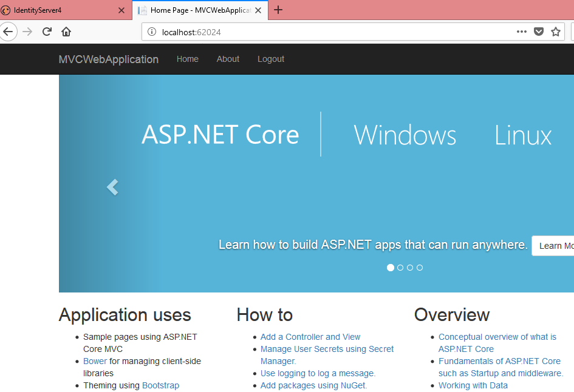
Task: Click the Learn More carousel button
Action: [553, 246]
